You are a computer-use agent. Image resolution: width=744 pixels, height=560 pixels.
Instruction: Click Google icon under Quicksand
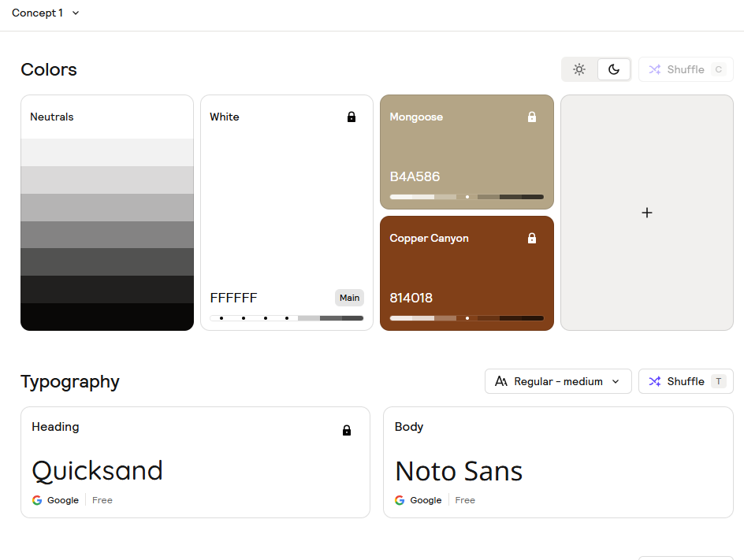(37, 500)
